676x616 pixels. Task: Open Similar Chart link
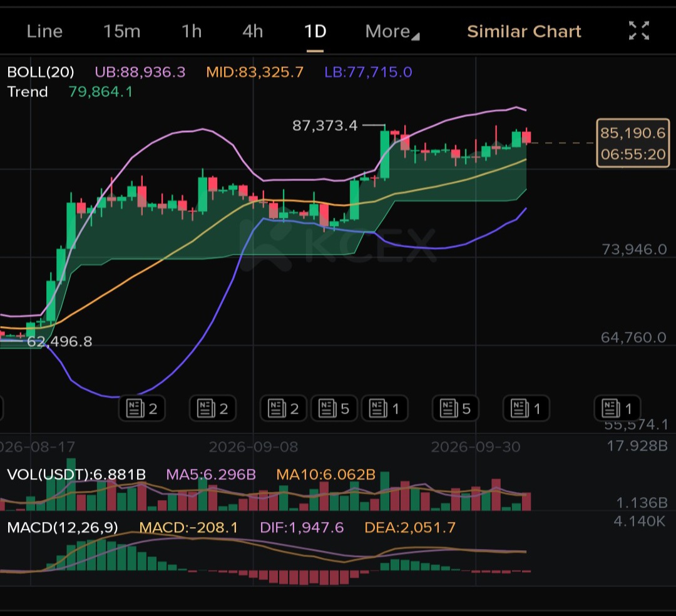[524, 31]
